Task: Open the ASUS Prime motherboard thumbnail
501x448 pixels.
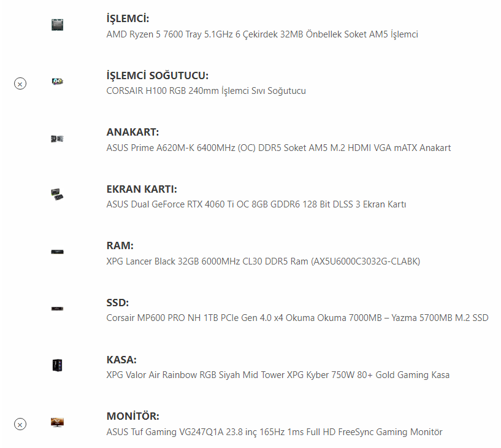Action: pyautogui.click(x=58, y=139)
